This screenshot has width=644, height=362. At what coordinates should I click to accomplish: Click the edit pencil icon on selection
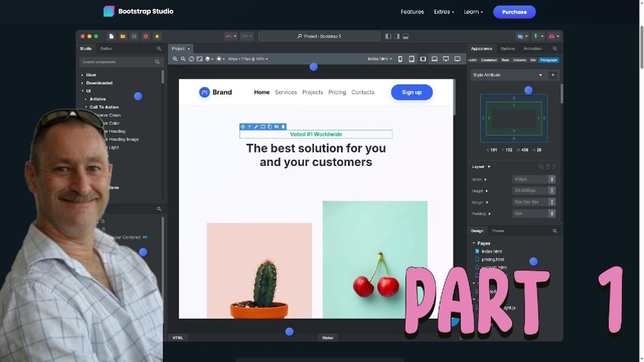[x=256, y=127]
